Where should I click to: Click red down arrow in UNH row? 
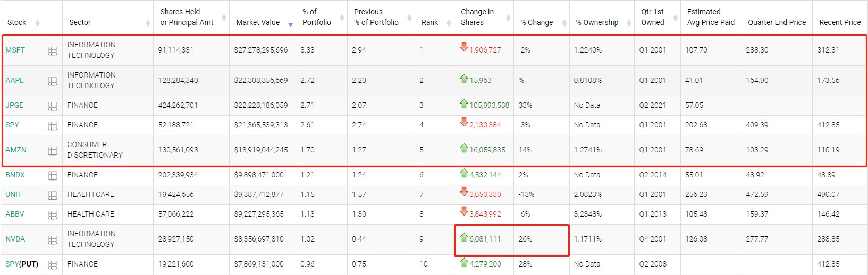464,192
